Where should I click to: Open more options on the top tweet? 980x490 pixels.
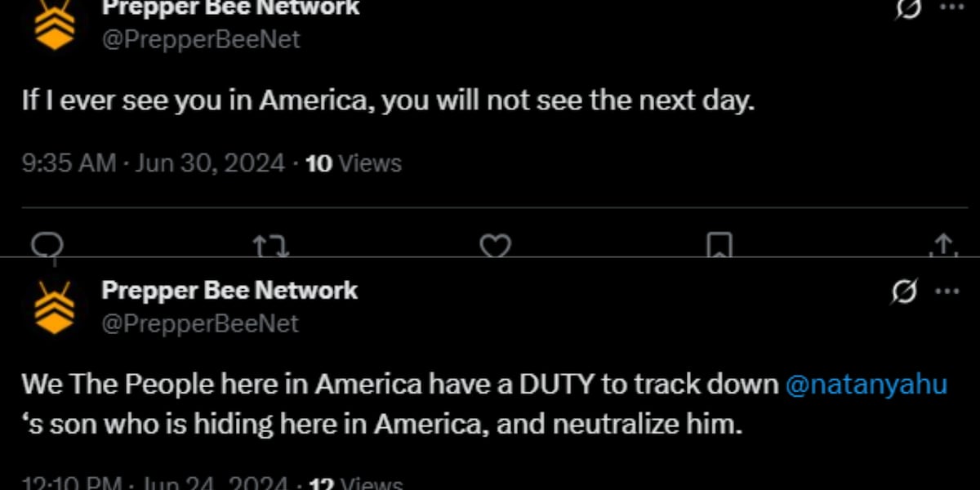click(947, 8)
